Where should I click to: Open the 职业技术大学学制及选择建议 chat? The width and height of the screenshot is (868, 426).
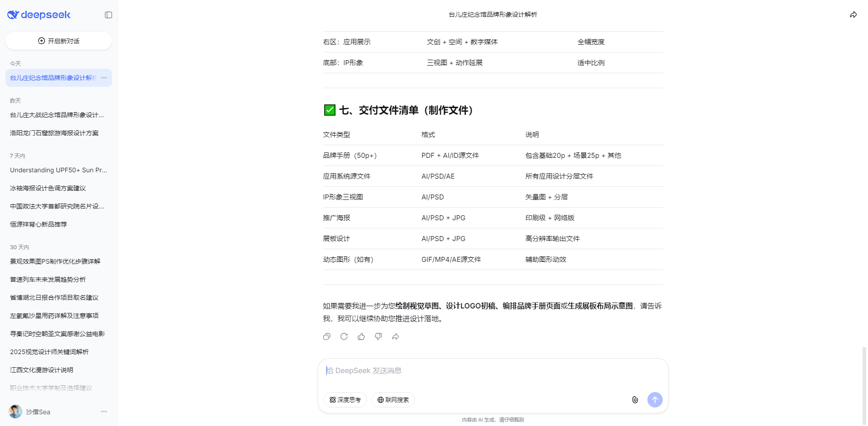tap(59, 388)
